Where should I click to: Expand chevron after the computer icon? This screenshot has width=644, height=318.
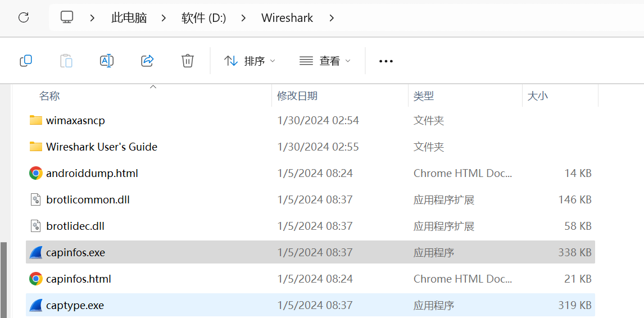(x=92, y=17)
